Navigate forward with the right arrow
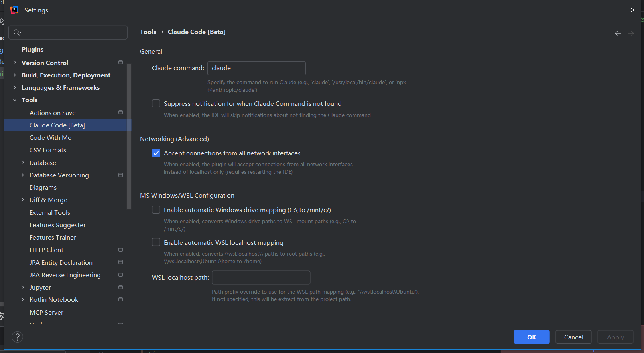The width and height of the screenshot is (644, 353). 630,33
